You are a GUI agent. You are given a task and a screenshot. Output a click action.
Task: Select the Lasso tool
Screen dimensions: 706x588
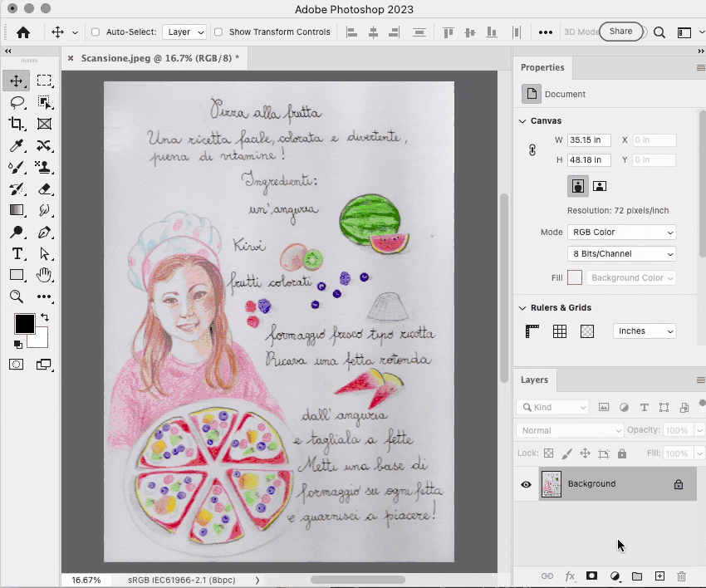(17, 102)
